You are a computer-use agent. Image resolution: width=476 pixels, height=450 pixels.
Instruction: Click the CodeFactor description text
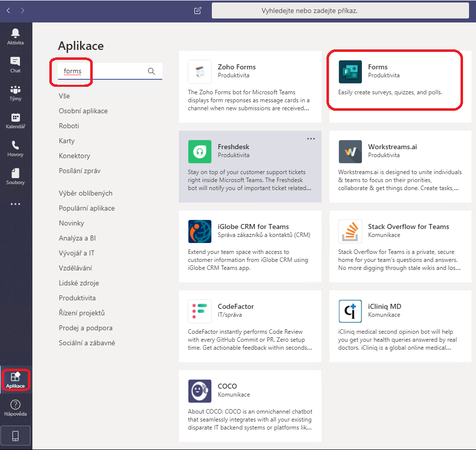click(250, 340)
